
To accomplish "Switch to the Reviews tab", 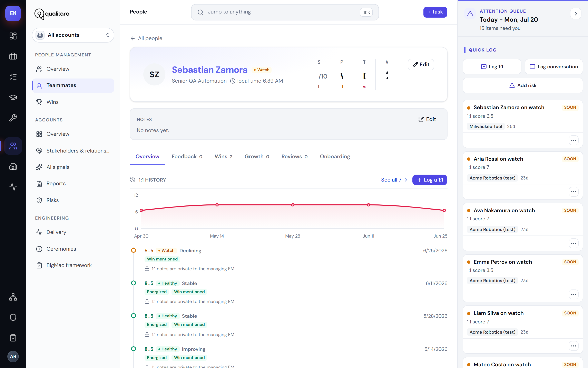I will tap(294, 156).
